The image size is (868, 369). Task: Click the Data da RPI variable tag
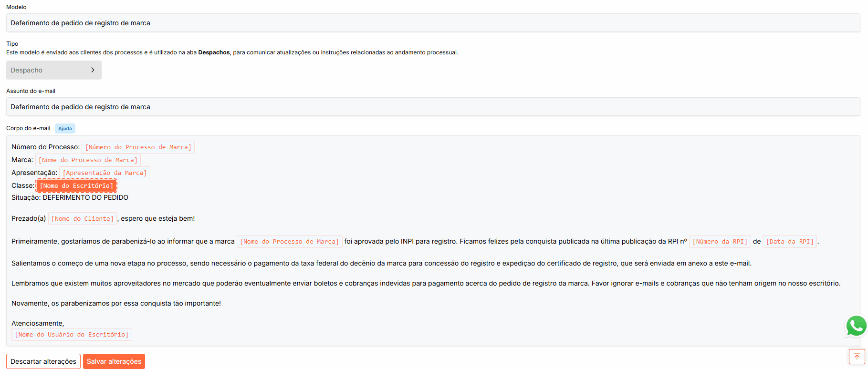[x=789, y=242]
